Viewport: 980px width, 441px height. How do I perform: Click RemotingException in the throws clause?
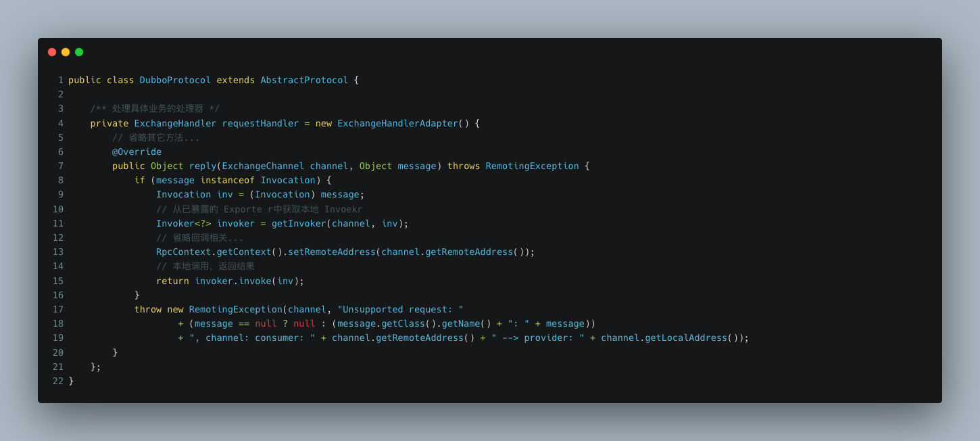[532, 166]
